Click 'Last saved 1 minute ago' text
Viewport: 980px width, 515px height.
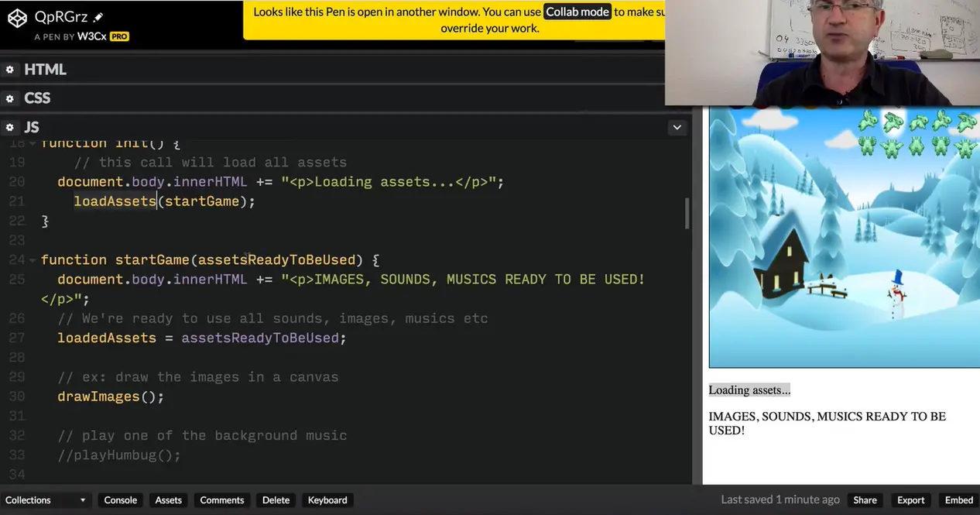(x=780, y=500)
